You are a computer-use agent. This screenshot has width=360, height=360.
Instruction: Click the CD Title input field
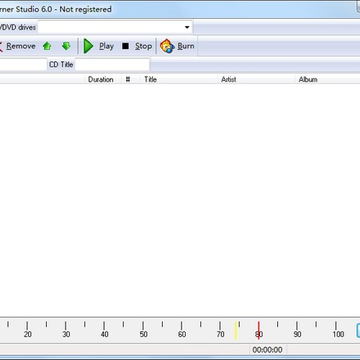(x=112, y=64)
